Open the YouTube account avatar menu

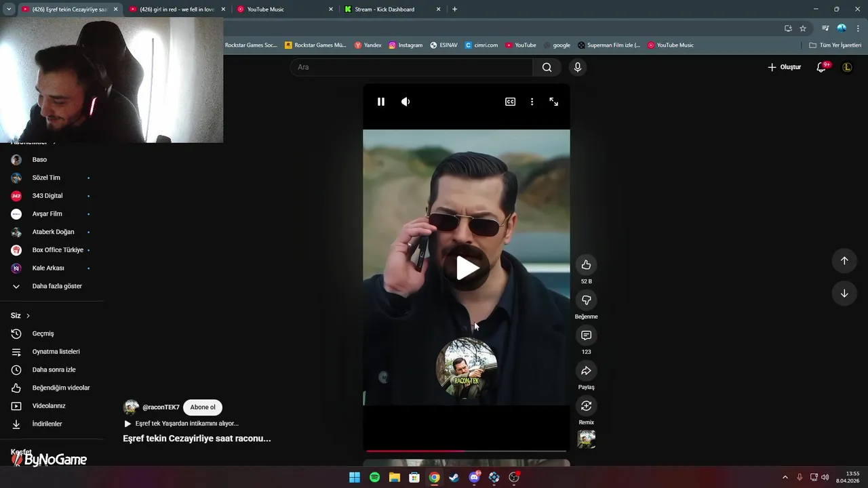tap(847, 67)
